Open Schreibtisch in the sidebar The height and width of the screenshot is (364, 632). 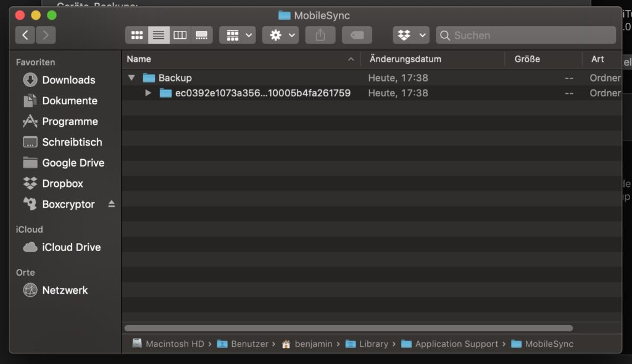[62, 142]
